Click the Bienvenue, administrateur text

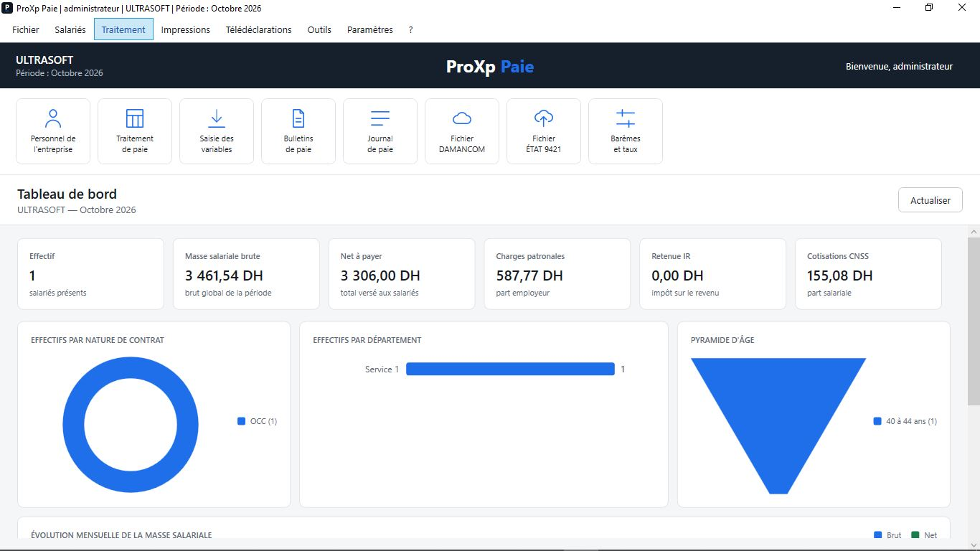[900, 66]
